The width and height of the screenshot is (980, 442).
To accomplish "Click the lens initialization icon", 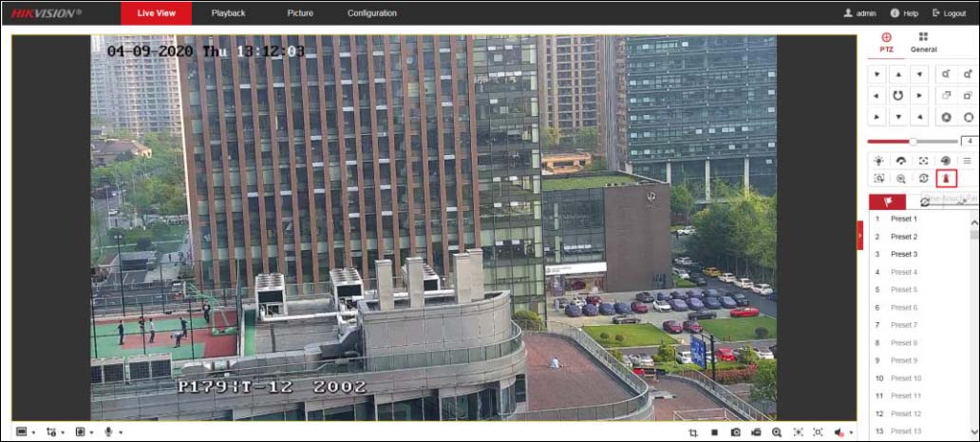I will (945, 161).
